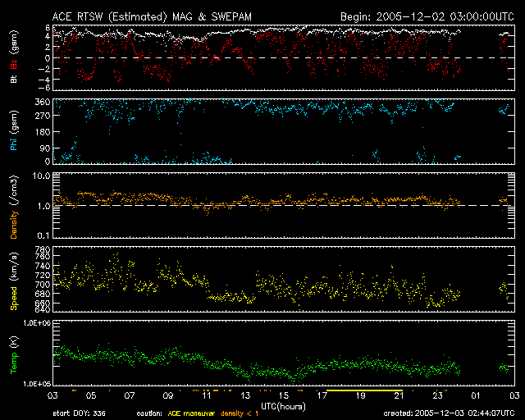The height and width of the screenshot is (420, 525).
Task: Click the orange 'density < 1' legend text
Action: [x=240, y=413]
